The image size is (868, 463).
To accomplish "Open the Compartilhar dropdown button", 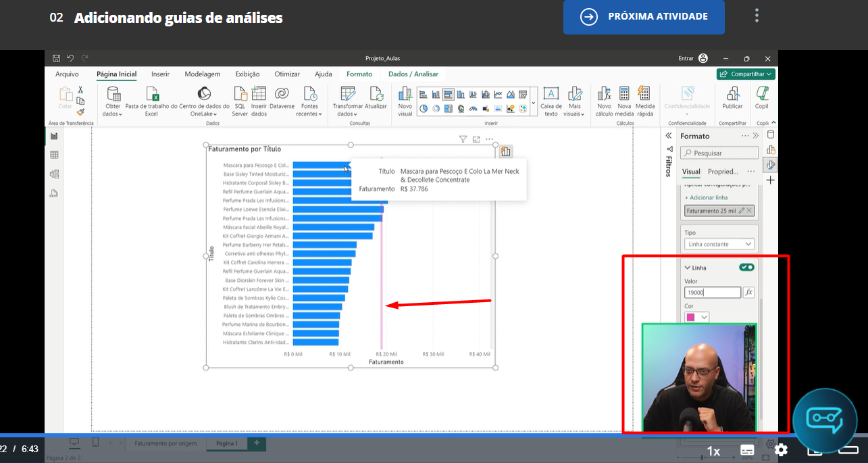I will coord(746,74).
